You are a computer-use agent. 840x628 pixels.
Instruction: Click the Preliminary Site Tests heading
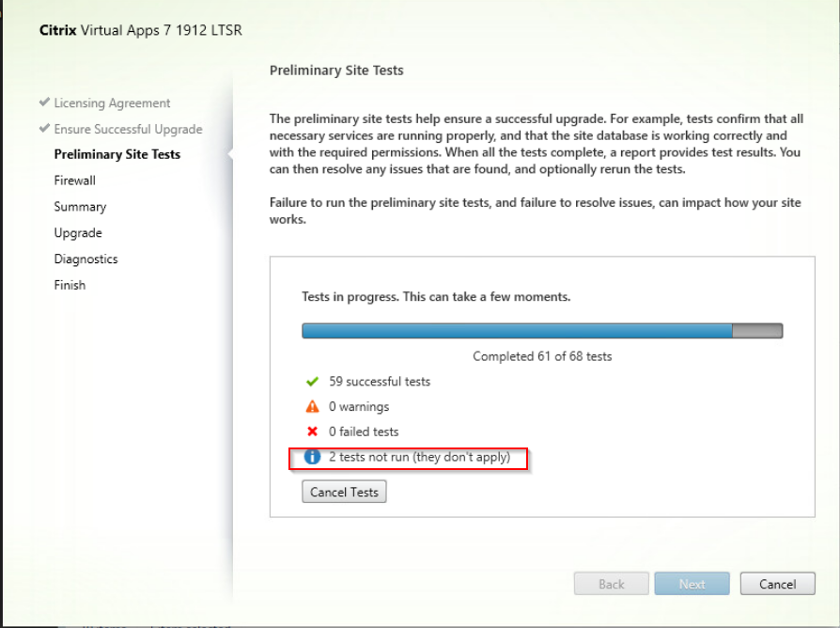(336, 71)
